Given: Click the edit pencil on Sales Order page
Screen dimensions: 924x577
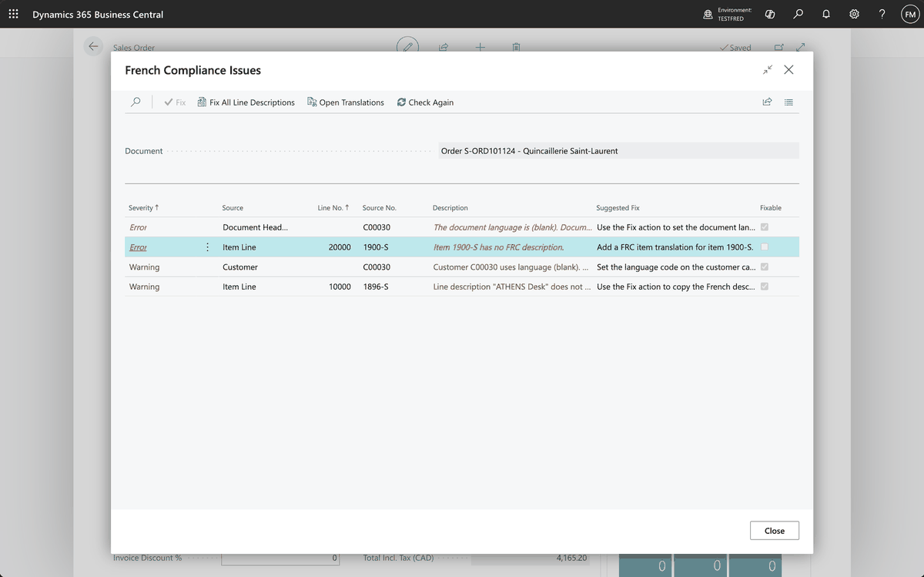Looking at the screenshot, I should (408, 47).
